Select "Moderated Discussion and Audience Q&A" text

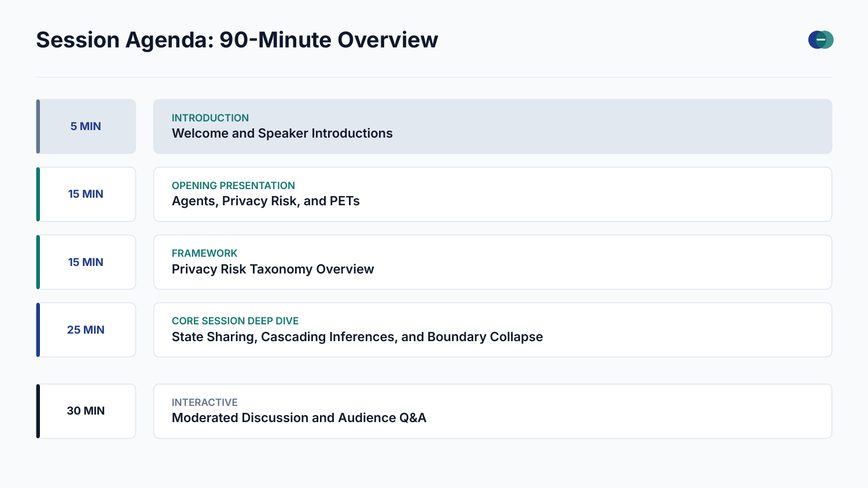[x=299, y=418]
